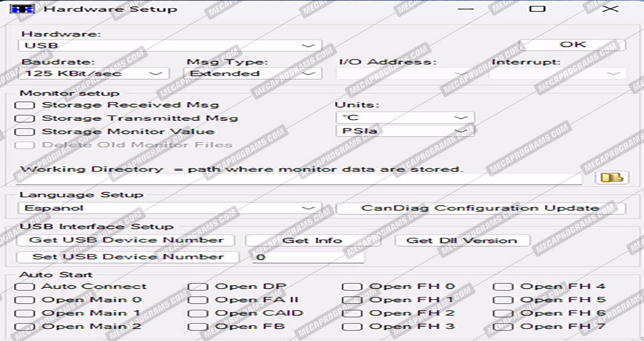Toggle the Open FH 0 checkbox
This screenshot has height=341, width=644.
[352, 287]
